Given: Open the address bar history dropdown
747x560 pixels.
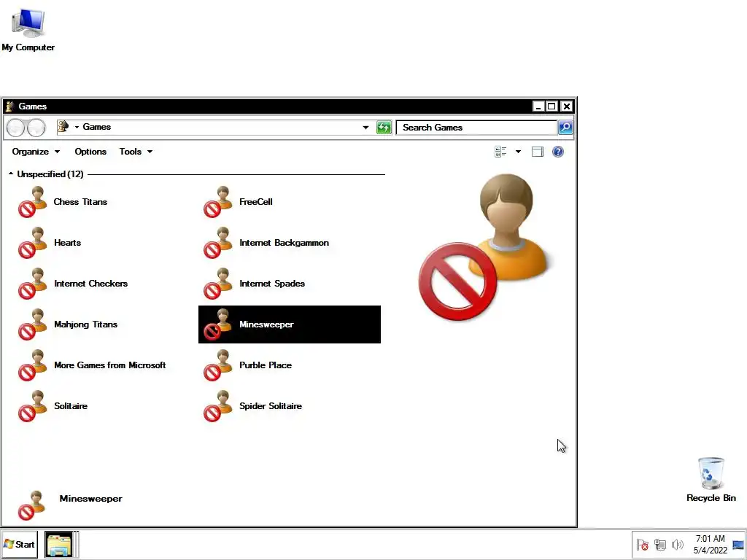Looking at the screenshot, I should pyautogui.click(x=365, y=128).
